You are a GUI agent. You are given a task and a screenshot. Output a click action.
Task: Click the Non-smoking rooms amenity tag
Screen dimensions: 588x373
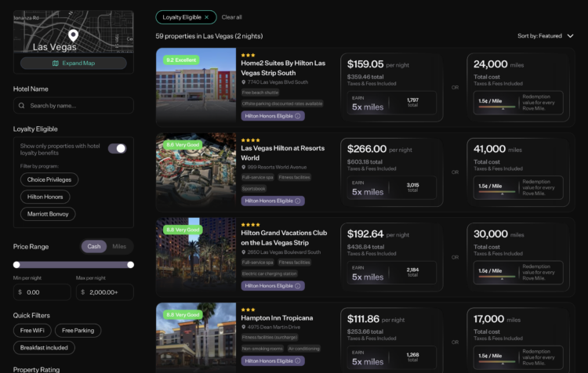(262, 349)
